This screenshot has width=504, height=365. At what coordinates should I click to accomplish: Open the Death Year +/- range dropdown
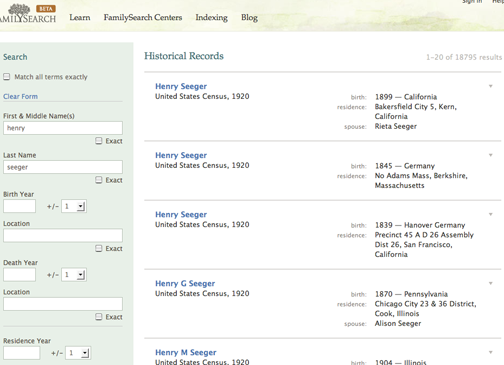point(74,275)
